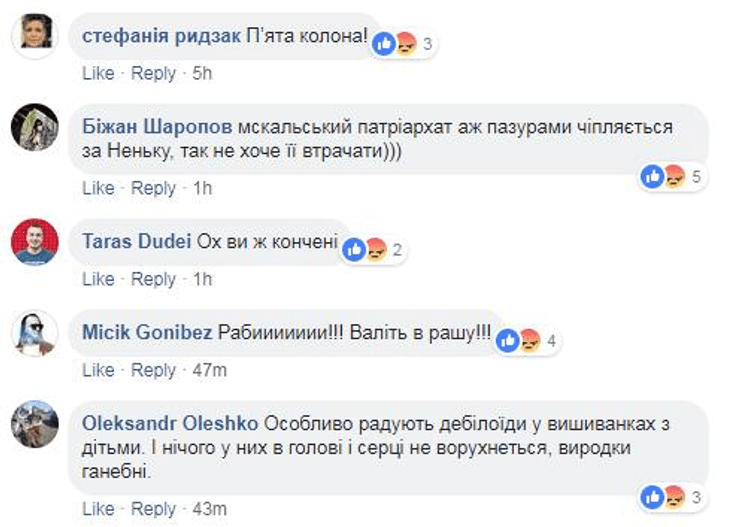
Task: Click the 43m timestamp on Oleshko's comment
Action: tap(209, 509)
